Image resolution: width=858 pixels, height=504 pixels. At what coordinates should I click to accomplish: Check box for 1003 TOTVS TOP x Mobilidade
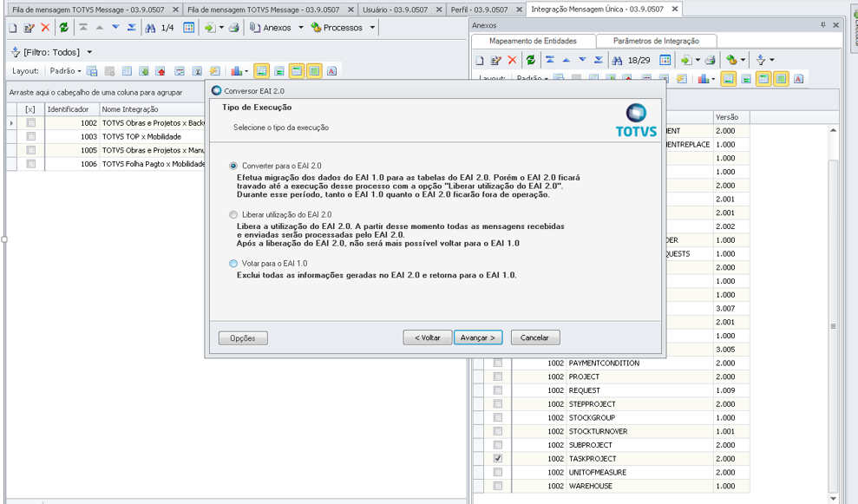pos(30,137)
